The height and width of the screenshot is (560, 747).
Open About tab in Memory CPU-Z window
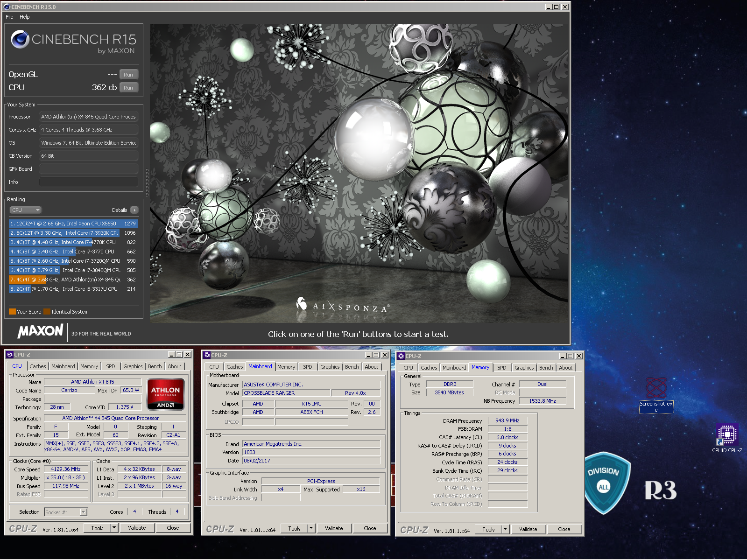pyautogui.click(x=566, y=368)
